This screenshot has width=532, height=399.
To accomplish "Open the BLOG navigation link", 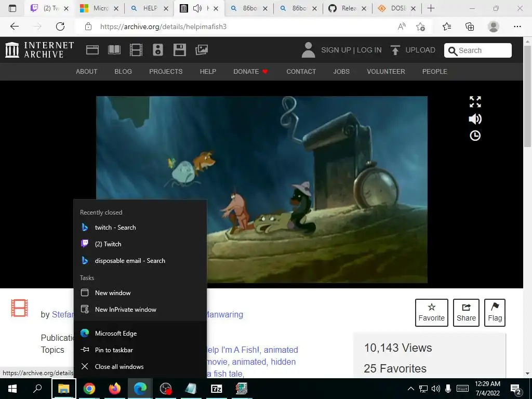I will (x=123, y=72).
